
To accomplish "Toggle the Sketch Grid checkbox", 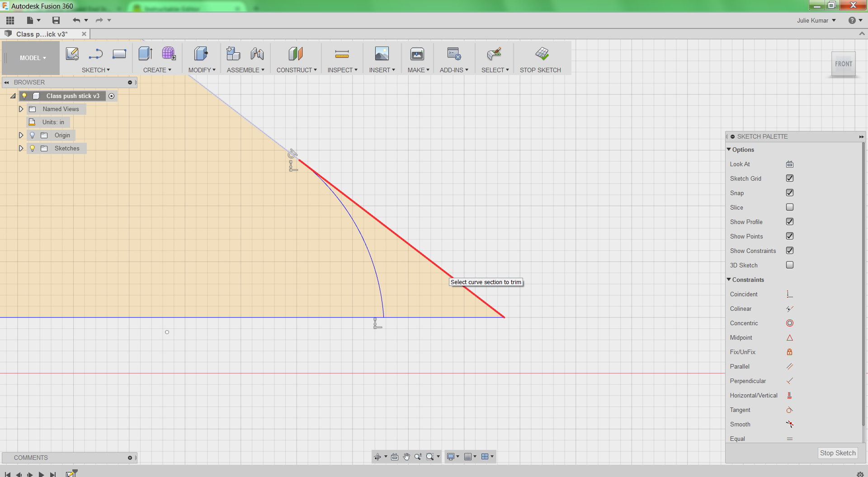I will [x=790, y=178].
